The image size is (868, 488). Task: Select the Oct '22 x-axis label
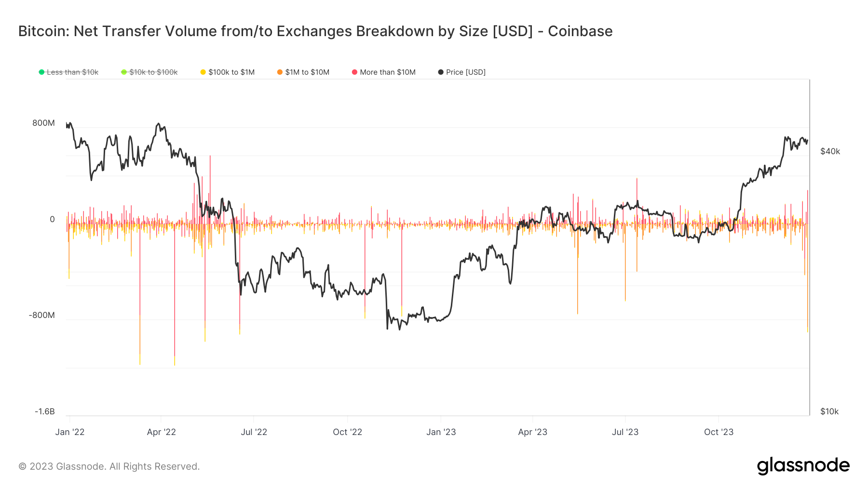point(347,432)
